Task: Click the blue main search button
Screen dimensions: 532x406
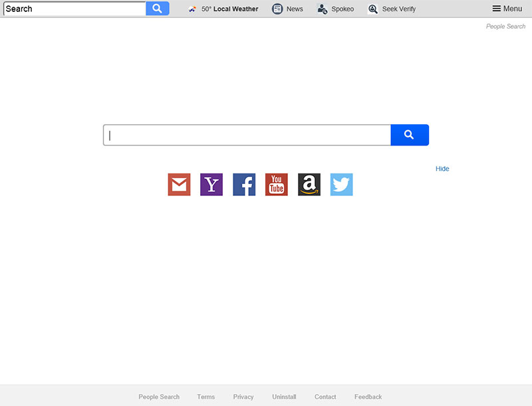Action: 410,135
